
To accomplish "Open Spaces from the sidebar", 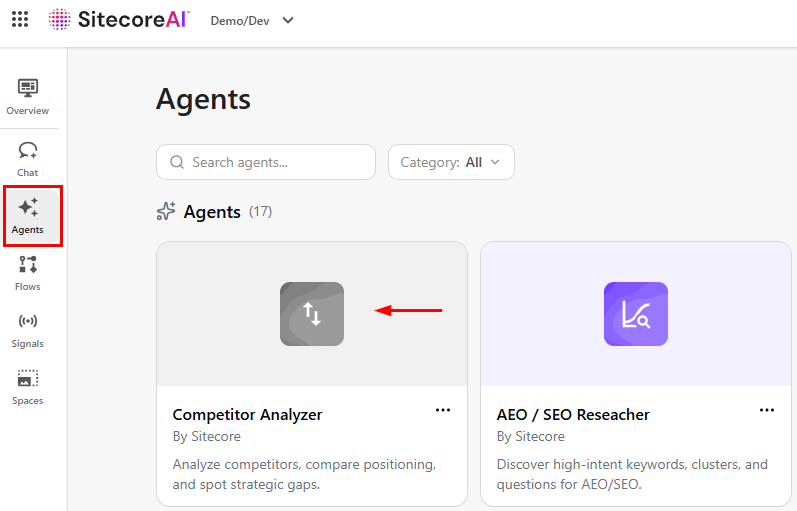I will point(28,386).
